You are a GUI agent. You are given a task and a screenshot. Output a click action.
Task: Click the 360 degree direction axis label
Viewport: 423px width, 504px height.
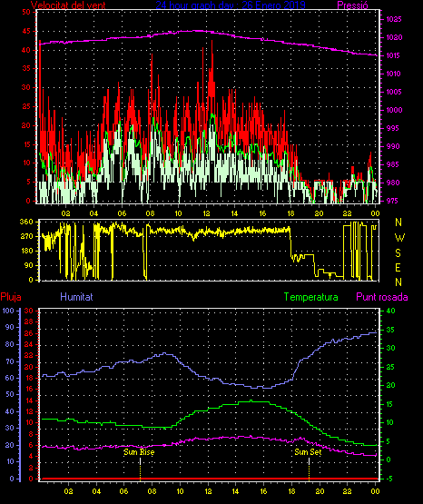[x=26, y=222]
